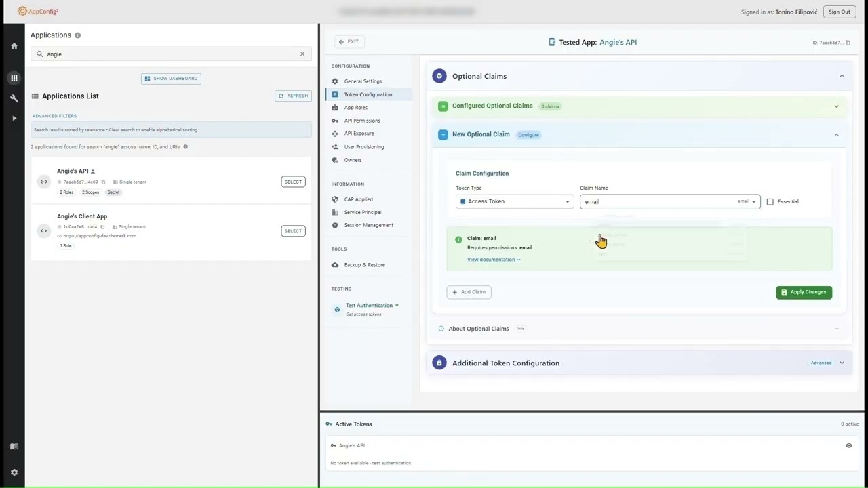Open General Settings in configuration menu

[363, 81]
